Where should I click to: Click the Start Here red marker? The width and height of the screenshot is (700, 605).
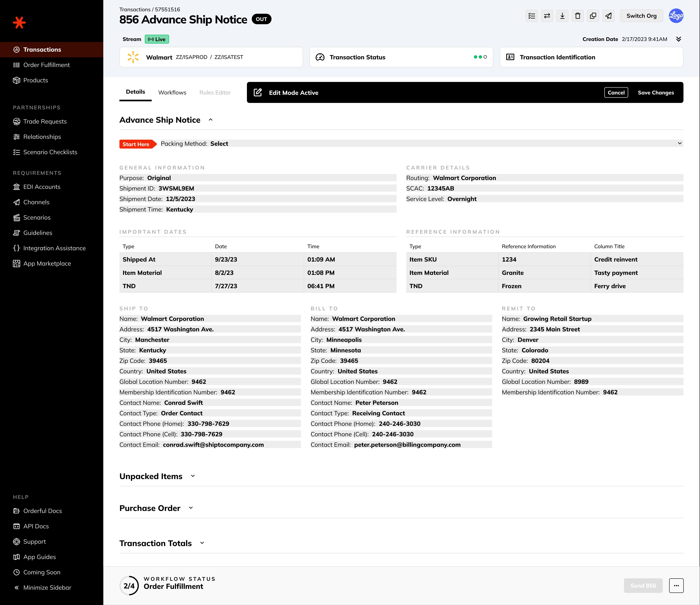(x=138, y=144)
